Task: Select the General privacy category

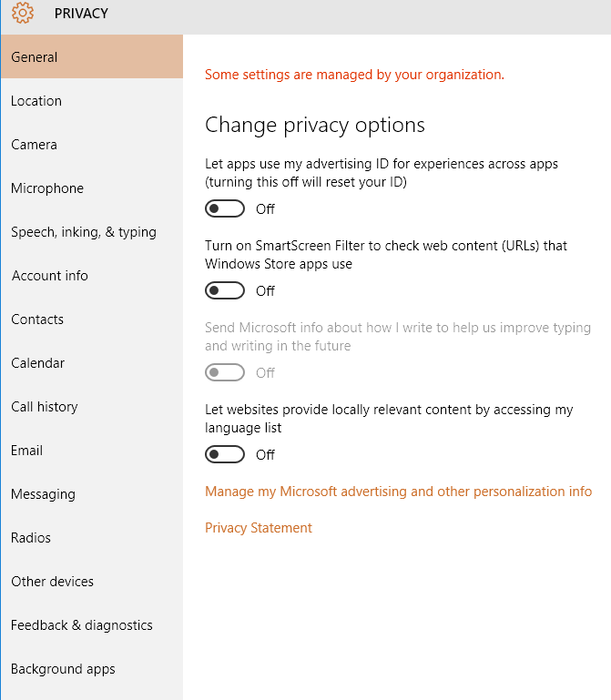Action: (x=35, y=57)
